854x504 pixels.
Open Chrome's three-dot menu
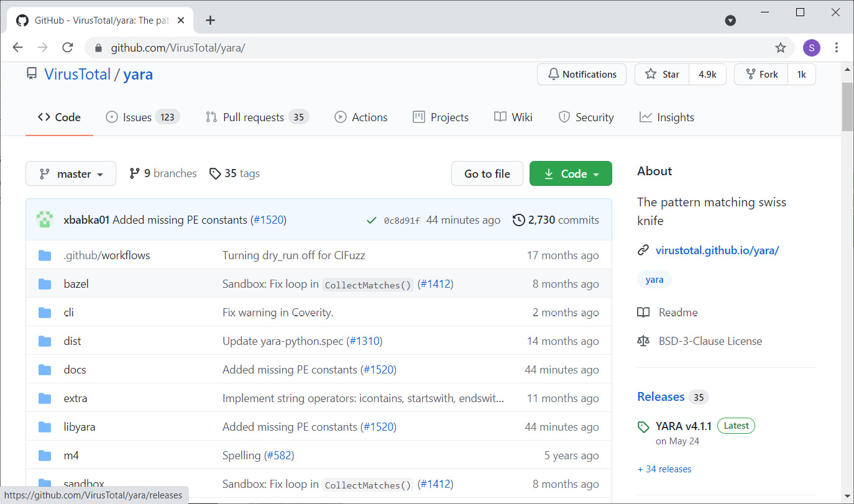(x=837, y=47)
